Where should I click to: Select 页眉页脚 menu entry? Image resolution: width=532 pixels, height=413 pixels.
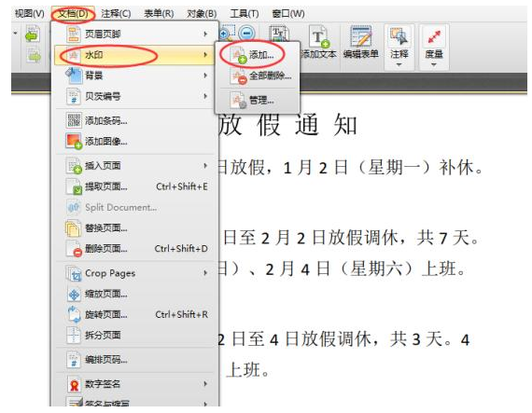pyautogui.click(x=135, y=34)
